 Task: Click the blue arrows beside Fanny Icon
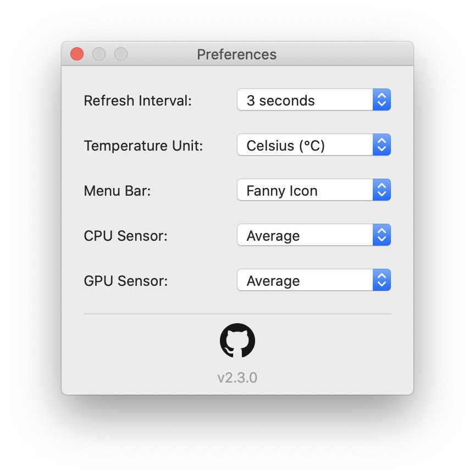(x=382, y=191)
